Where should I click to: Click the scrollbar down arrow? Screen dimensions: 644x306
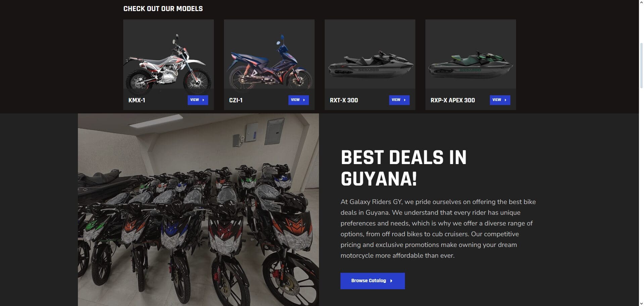click(x=641, y=303)
